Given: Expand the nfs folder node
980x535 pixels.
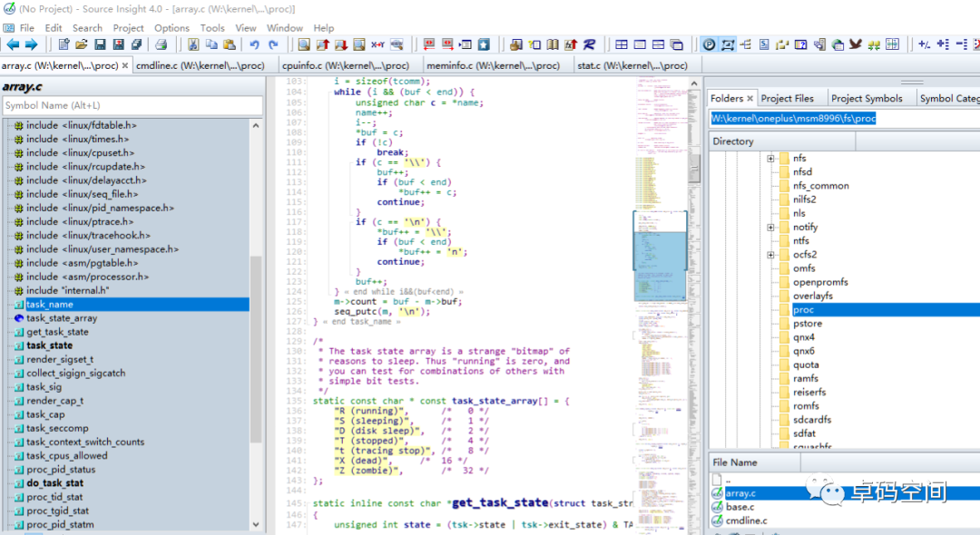Looking at the screenshot, I should click(x=770, y=159).
